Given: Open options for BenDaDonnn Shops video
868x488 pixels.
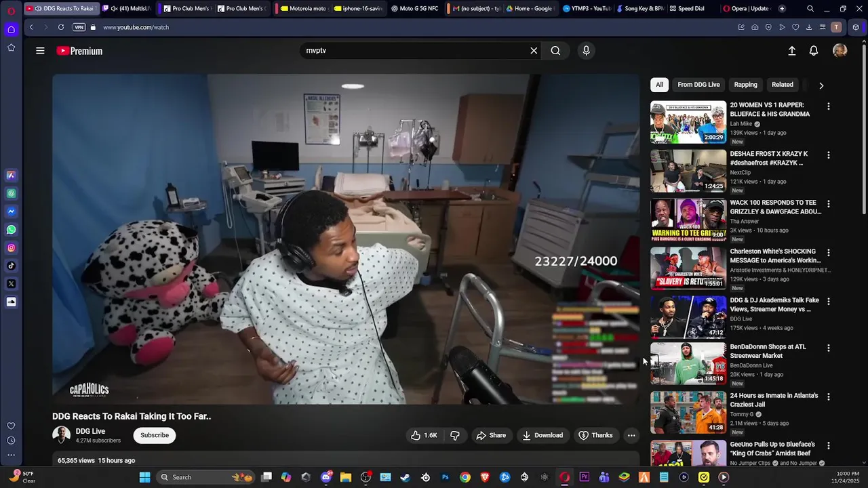Looking at the screenshot, I should (x=828, y=348).
